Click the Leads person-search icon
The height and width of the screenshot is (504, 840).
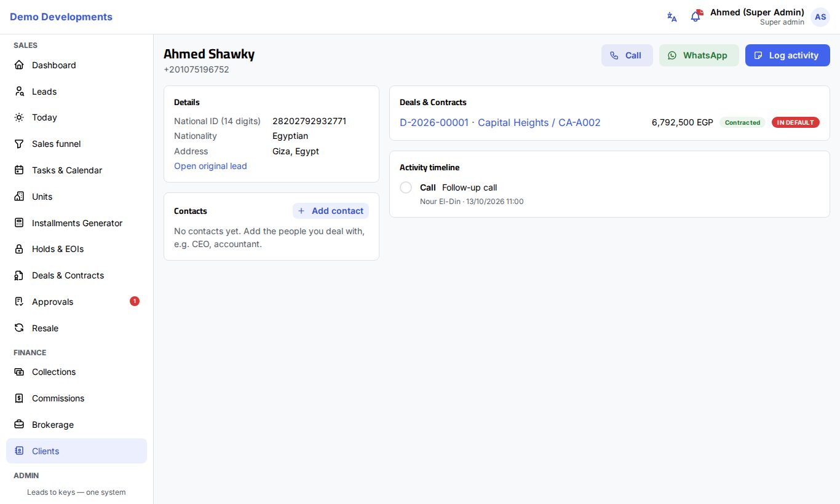(x=19, y=92)
